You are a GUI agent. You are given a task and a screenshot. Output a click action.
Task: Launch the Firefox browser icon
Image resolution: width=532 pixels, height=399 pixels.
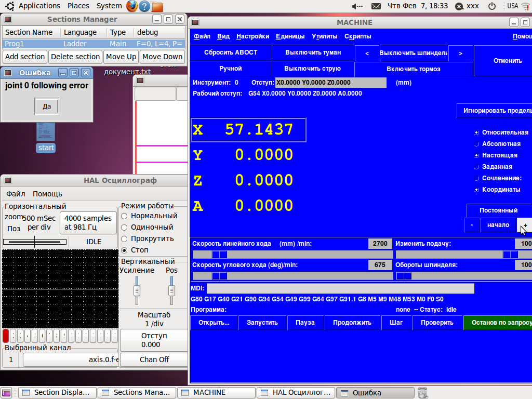132,6
